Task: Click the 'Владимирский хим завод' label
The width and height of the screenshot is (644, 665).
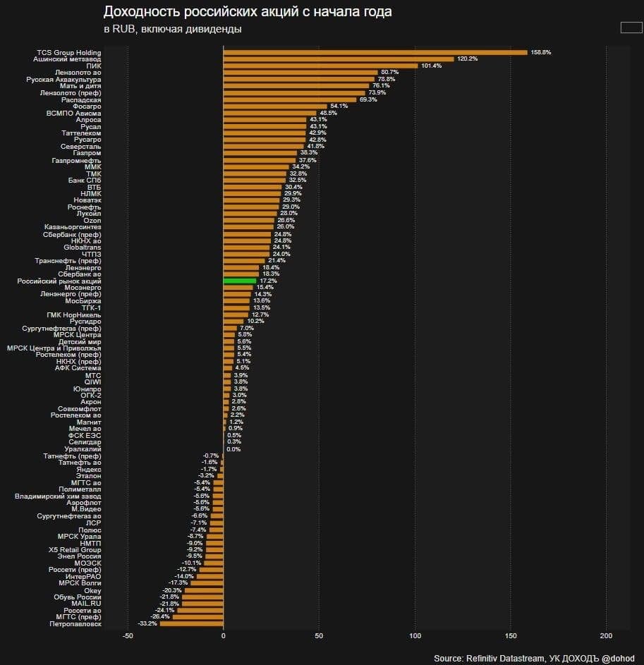Action: coord(58,496)
